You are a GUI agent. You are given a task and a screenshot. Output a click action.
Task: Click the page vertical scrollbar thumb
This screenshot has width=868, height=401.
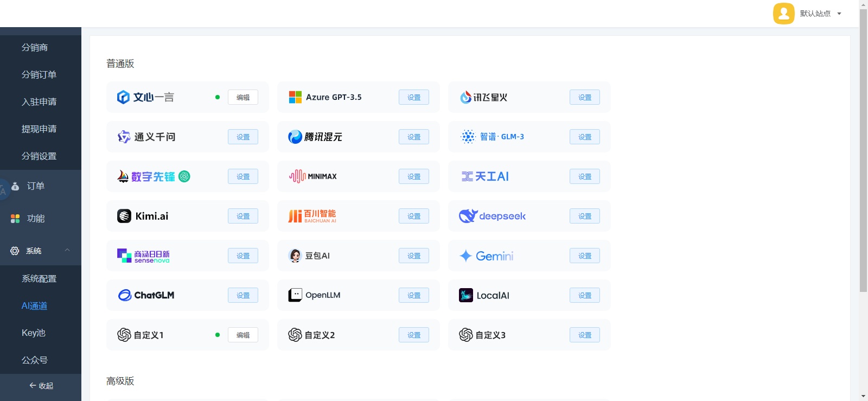863,150
